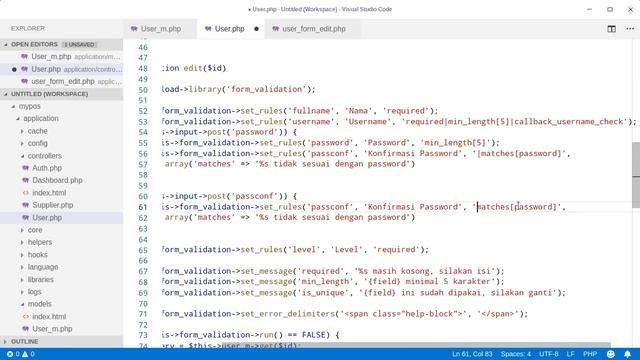Collapse the Untitled (Workspace) section
The width and height of the screenshot is (640, 360).
[x=61, y=94]
